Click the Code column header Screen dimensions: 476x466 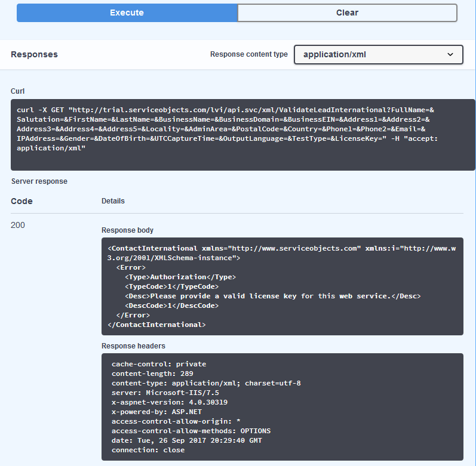point(22,201)
